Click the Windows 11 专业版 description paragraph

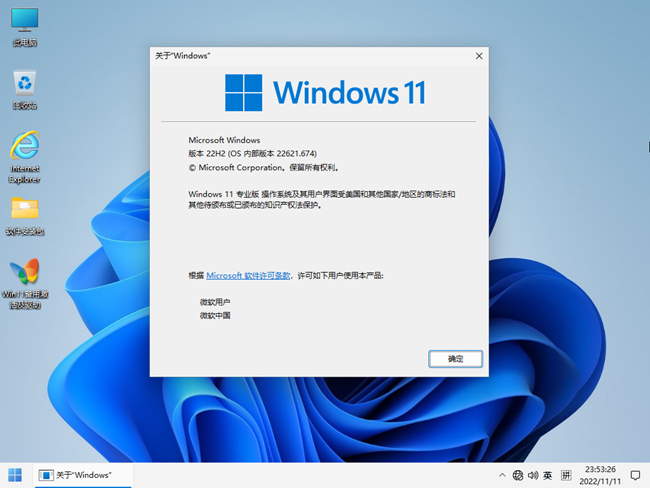click(322, 199)
